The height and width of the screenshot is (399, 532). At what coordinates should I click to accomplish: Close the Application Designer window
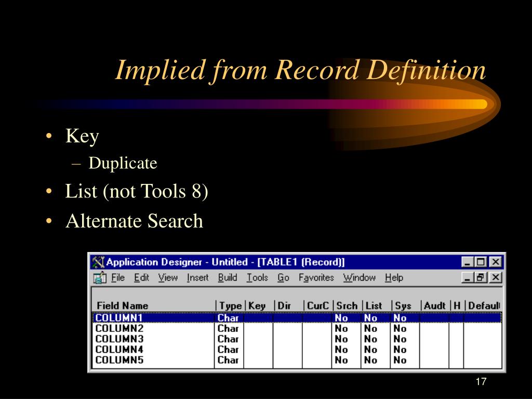[495, 262]
